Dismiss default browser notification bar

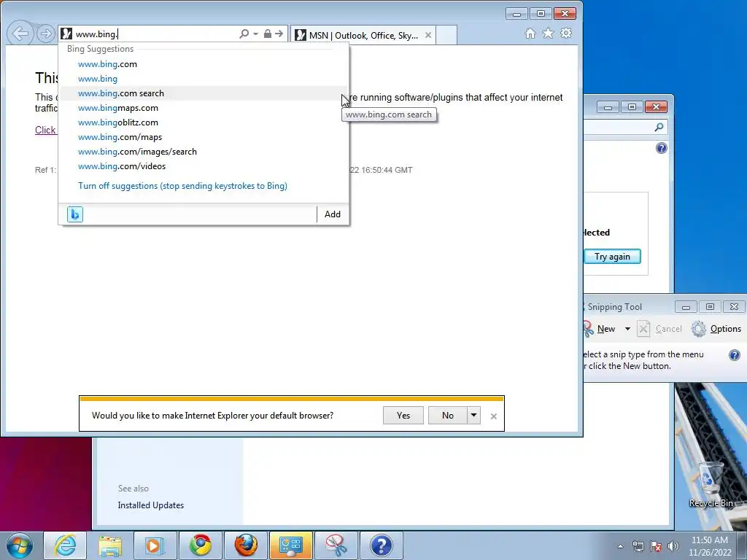494,416
